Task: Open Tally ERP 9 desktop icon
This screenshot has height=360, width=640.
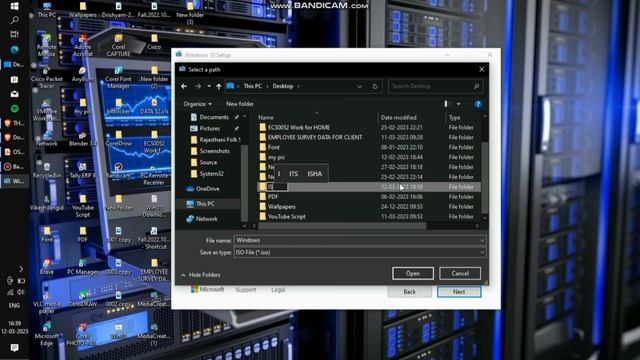Action: 82,171
